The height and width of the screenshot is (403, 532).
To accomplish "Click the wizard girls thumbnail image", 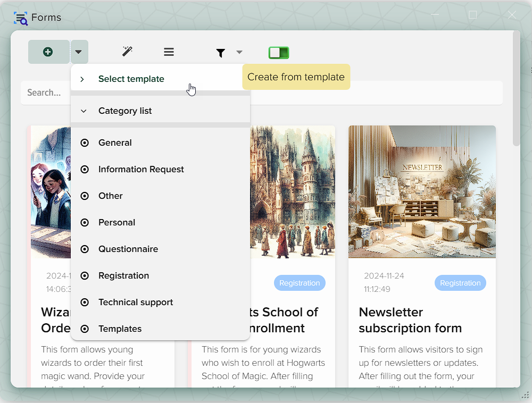I will pyautogui.click(x=51, y=192).
